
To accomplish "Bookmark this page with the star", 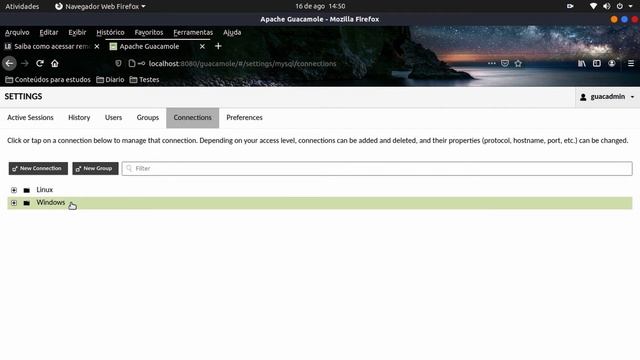I will [518, 63].
